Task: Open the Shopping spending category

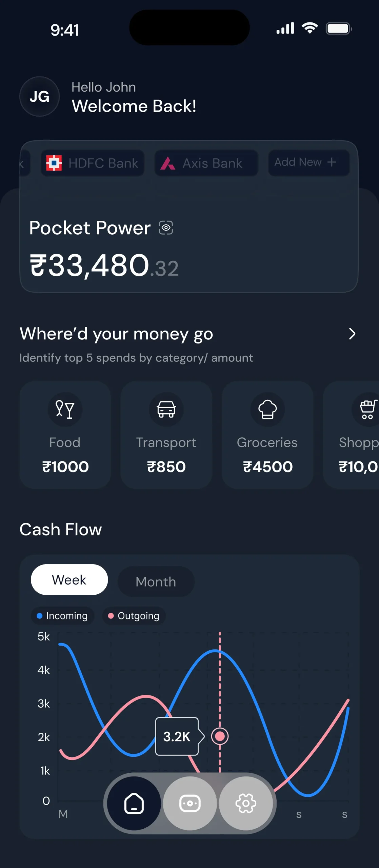Action: [358, 435]
